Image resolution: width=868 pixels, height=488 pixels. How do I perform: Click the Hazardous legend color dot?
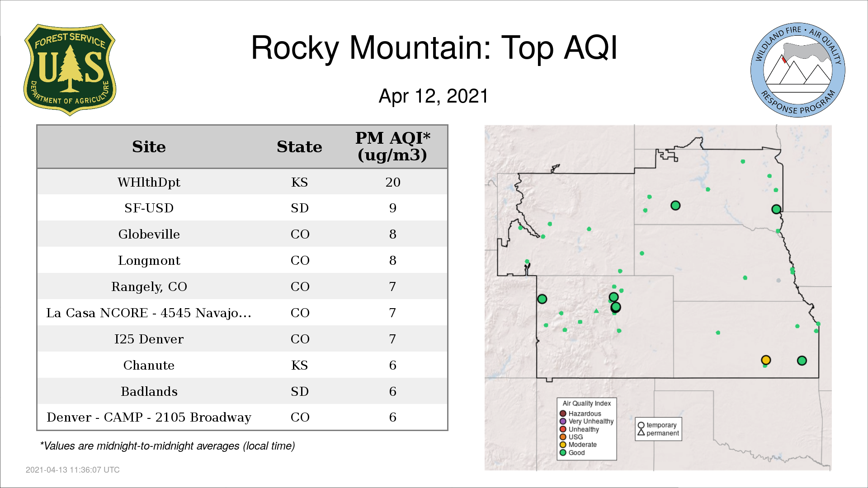(x=563, y=413)
